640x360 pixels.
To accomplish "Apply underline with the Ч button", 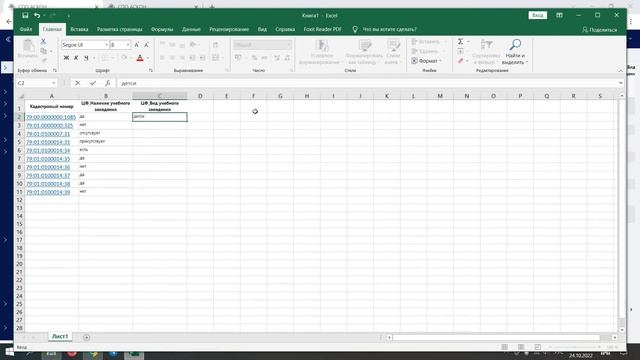I will (x=86, y=58).
